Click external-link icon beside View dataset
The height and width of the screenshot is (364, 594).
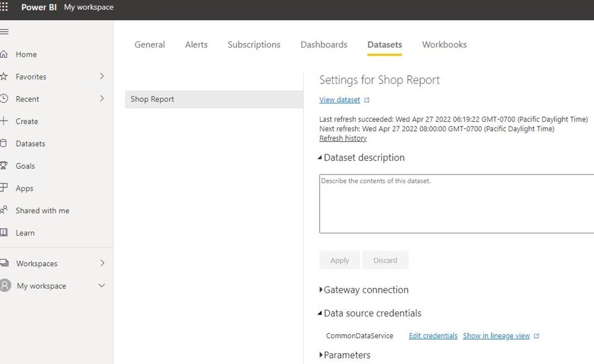pyautogui.click(x=366, y=100)
